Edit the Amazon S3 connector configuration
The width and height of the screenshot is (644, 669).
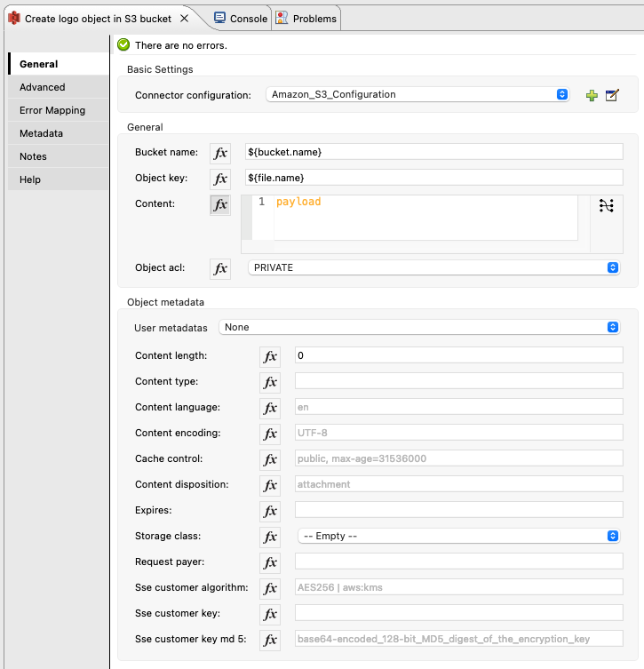pos(611,95)
